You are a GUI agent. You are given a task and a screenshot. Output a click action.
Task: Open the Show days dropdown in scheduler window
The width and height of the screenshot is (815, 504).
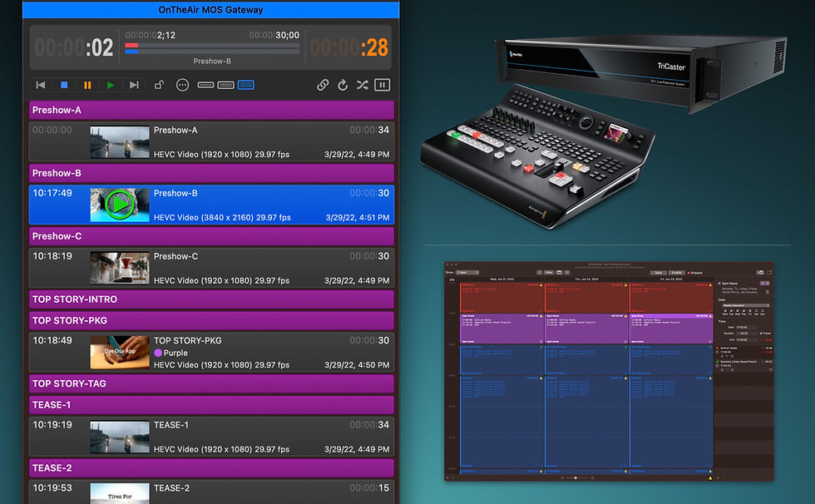[x=467, y=272]
